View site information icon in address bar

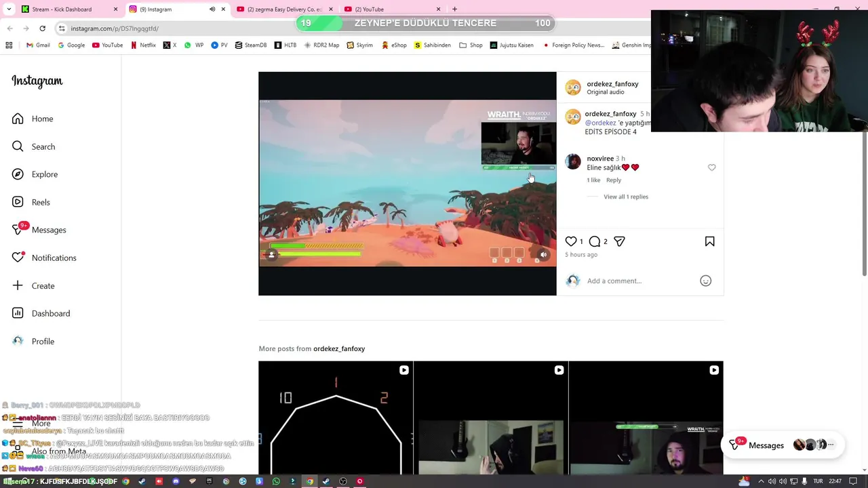62,28
